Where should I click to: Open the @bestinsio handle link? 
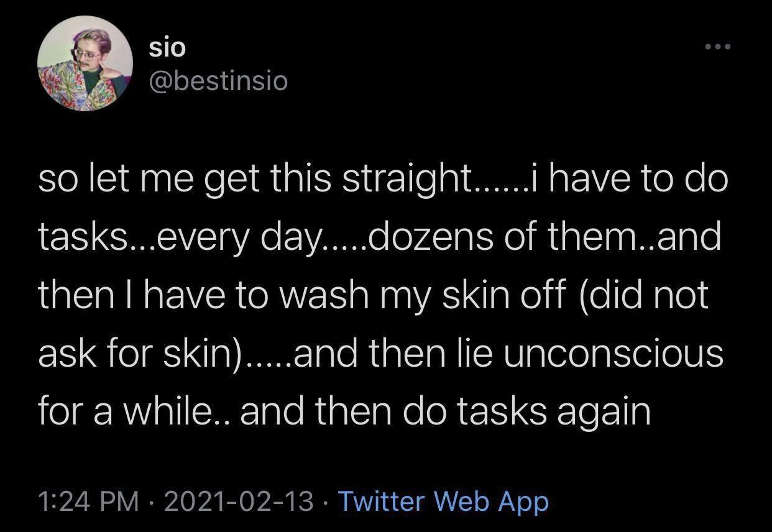point(218,81)
